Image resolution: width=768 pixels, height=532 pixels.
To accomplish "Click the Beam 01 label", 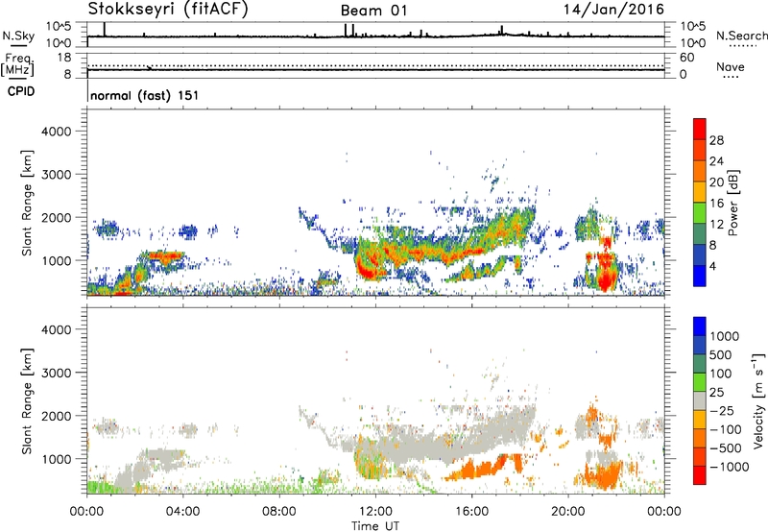I will pyautogui.click(x=373, y=11).
